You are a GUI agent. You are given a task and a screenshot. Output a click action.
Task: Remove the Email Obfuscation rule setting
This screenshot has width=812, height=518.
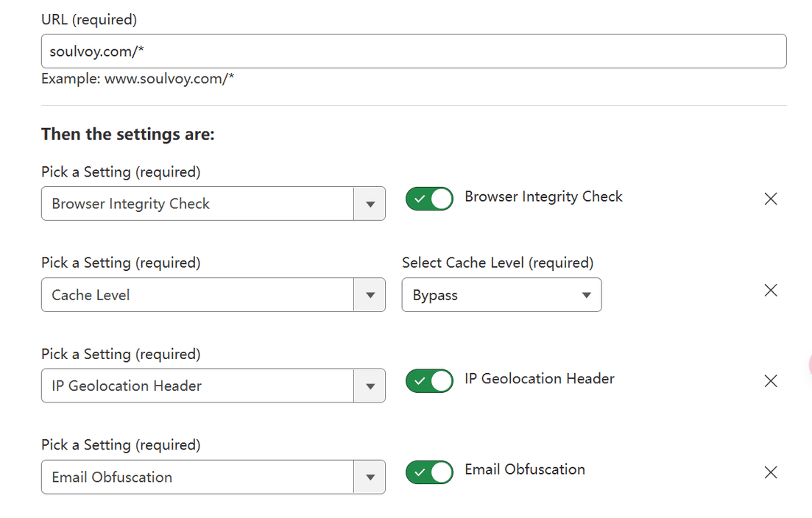[770, 472]
